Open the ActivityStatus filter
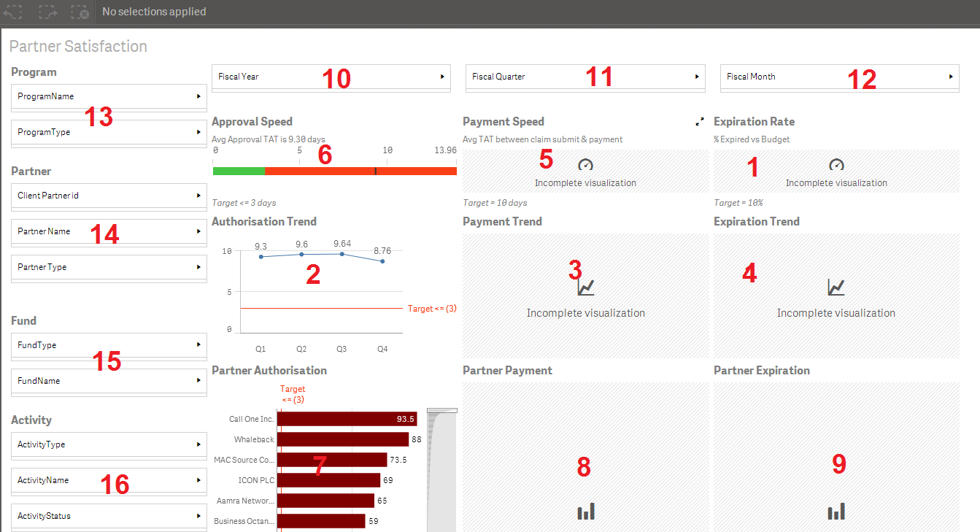980x532 pixels. coord(109,516)
